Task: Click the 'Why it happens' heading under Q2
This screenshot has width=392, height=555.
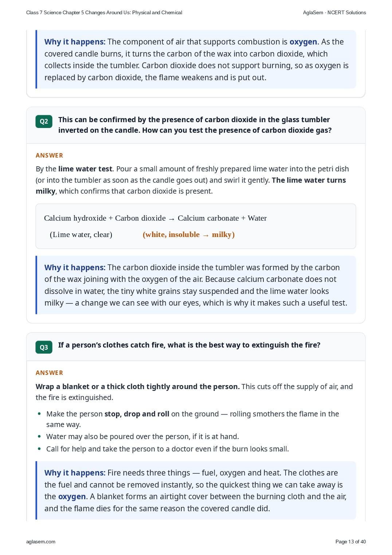Action: [75, 268]
